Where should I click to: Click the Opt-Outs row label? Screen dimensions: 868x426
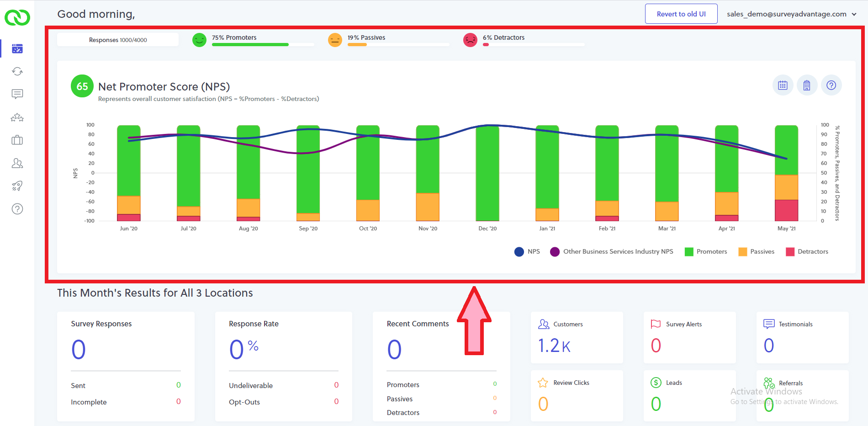(x=244, y=402)
